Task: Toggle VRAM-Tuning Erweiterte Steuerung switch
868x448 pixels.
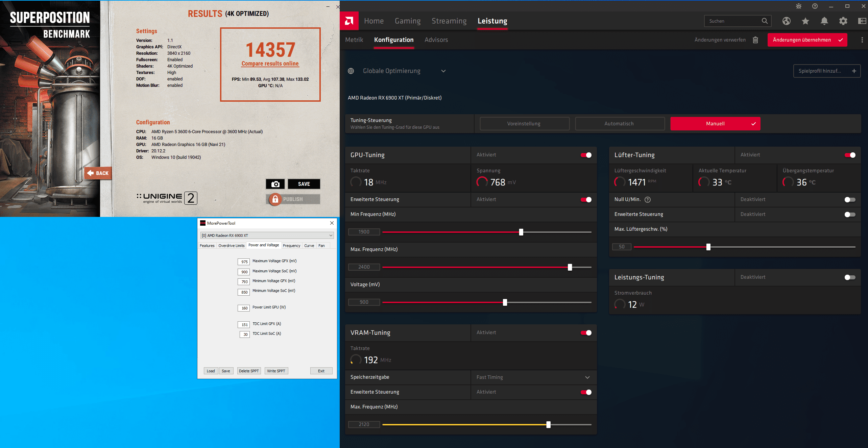Action: tap(586, 392)
